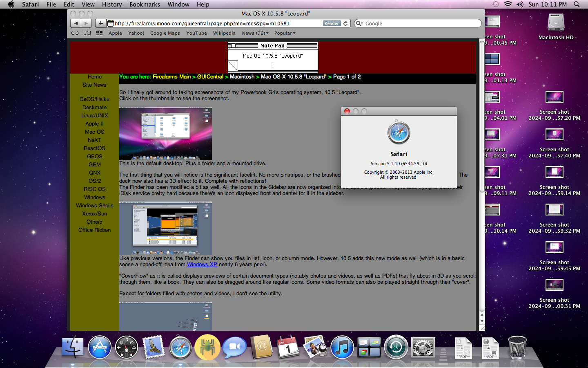
Task: Launch Preview from the Dock
Action: (x=315, y=347)
